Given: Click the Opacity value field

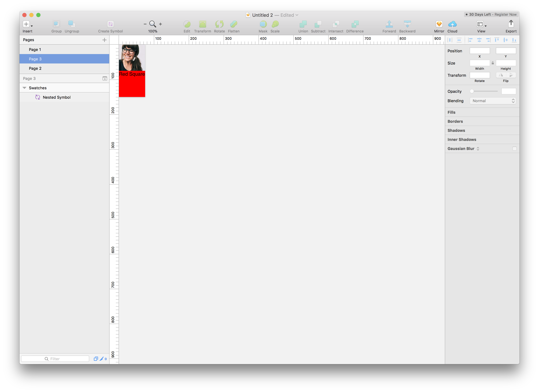Looking at the screenshot, I should click(509, 91).
